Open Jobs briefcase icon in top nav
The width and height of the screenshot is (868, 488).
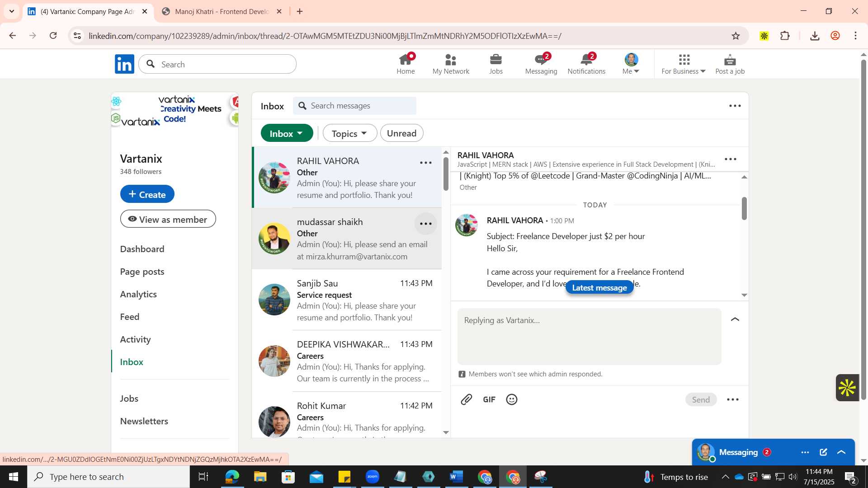(x=496, y=64)
